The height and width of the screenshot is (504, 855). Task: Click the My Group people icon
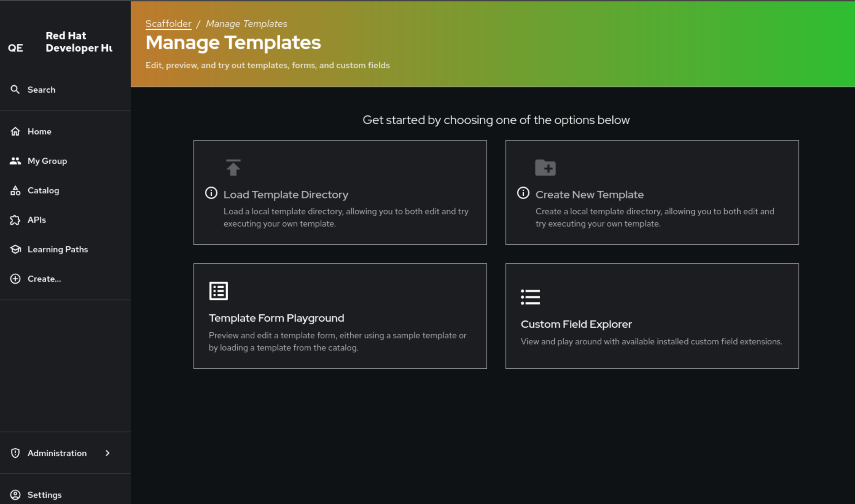(15, 161)
